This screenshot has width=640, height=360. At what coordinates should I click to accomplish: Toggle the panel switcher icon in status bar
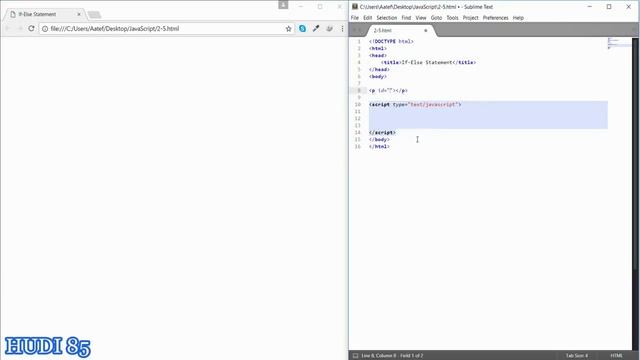point(355,356)
